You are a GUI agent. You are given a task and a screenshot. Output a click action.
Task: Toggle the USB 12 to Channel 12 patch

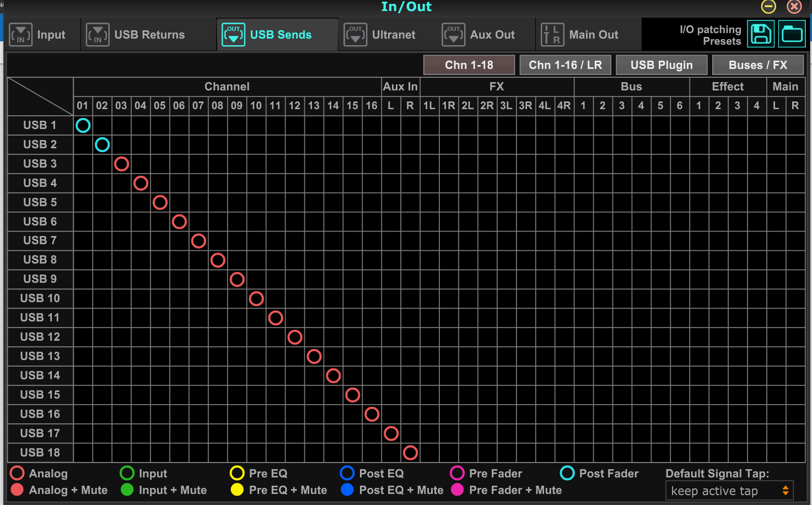[295, 337]
